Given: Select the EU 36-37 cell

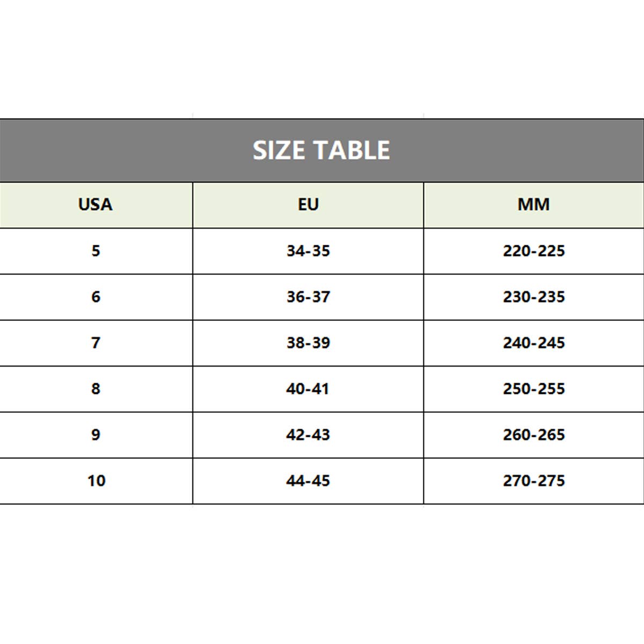Looking at the screenshot, I should click(308, 297).
